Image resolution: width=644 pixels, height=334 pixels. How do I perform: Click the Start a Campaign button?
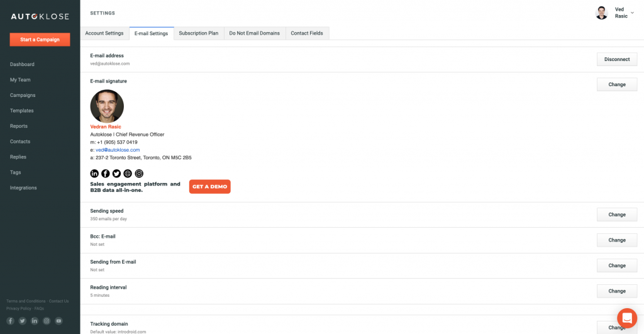(x=40, y=40)
